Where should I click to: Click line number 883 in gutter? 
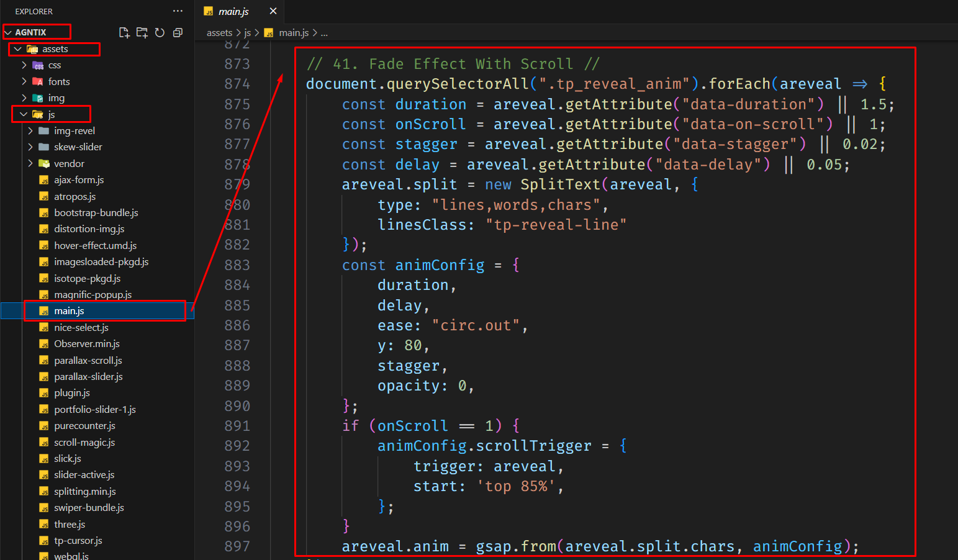[x=237, y=265]
